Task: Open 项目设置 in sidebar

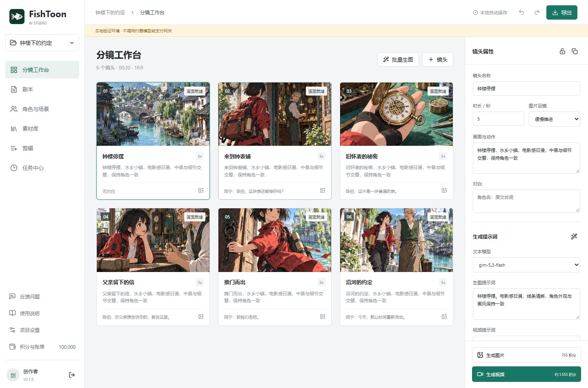Action: 42,330
